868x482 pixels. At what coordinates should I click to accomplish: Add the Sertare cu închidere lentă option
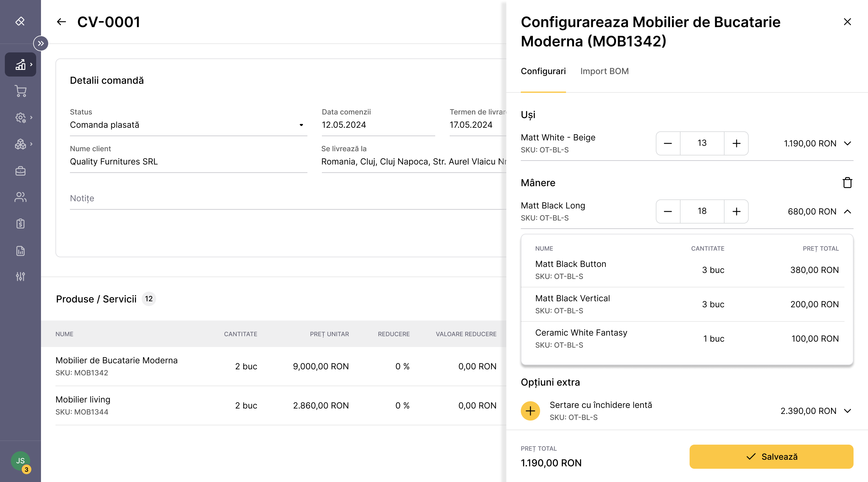[530, 411]
